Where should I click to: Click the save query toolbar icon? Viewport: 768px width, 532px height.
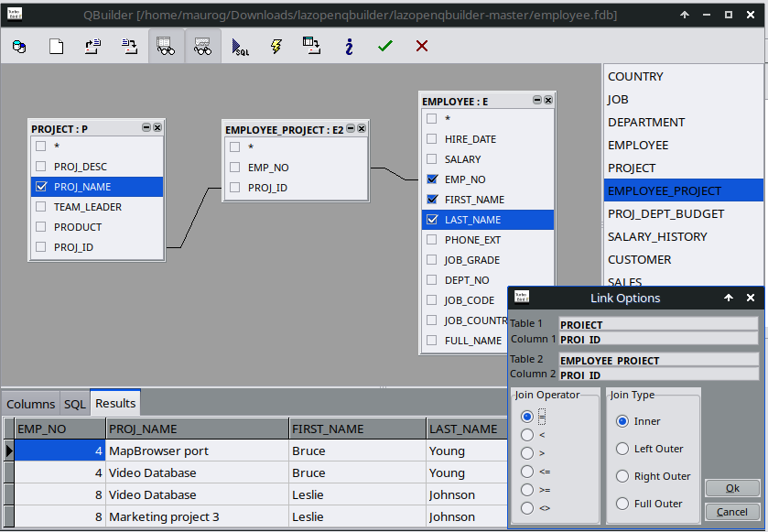tap(130, 47)
